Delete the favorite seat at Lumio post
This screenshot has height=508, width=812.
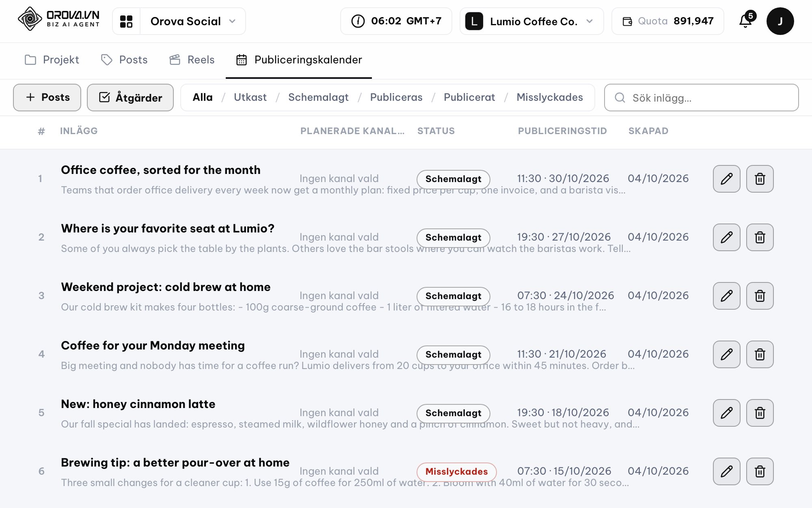[760, 237]
